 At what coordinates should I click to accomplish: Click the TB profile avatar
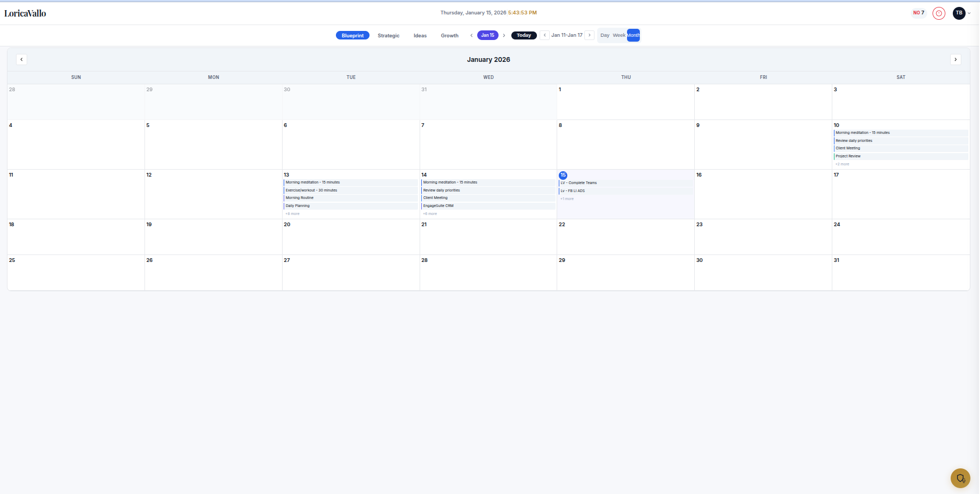[x=959, y=13]
